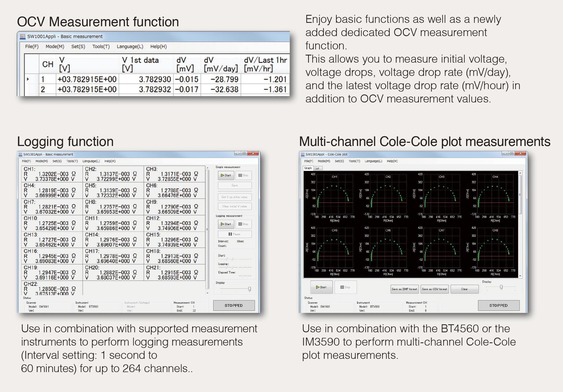The image size is (563, 392).
Task: Click the logging window Display slider handle
Action: [x=249, y=289]
